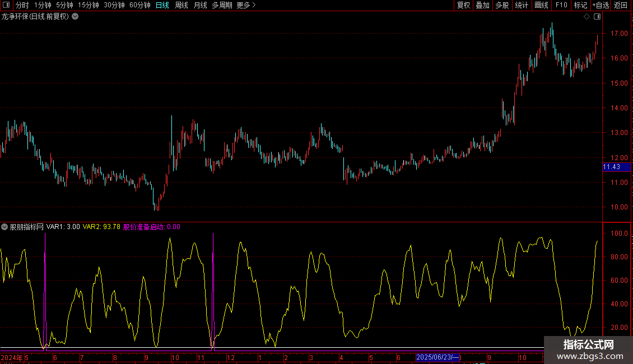Select the 60分钟 period tab

point(140,5)
